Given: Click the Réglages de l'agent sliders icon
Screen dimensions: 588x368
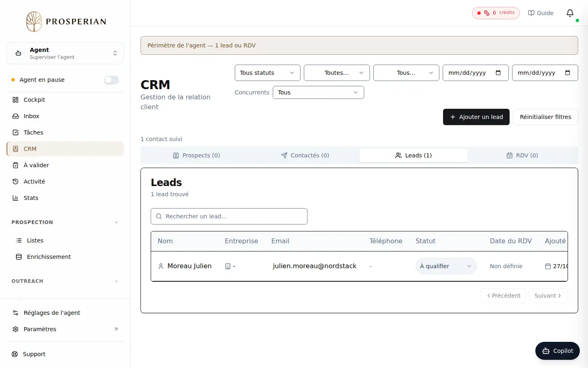Looking at the screenshot, I should (16, 313).
